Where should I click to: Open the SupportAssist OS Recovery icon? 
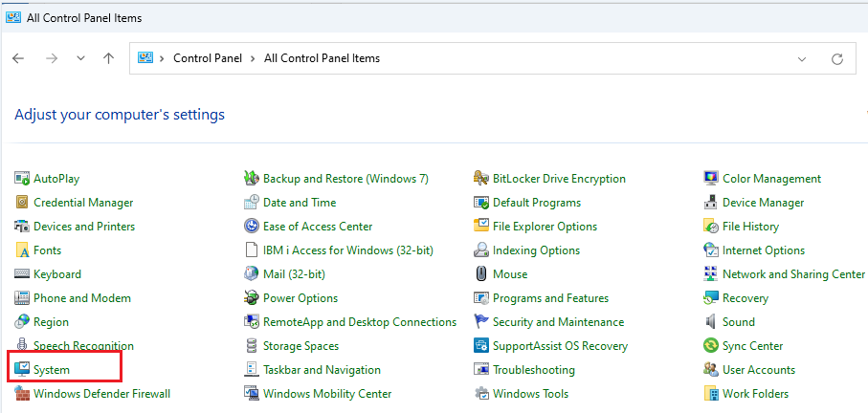click(x=481, y=345)
